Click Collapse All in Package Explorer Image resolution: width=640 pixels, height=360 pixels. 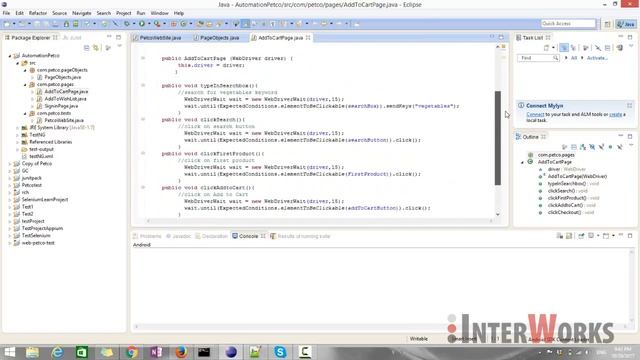pos(87,48)
